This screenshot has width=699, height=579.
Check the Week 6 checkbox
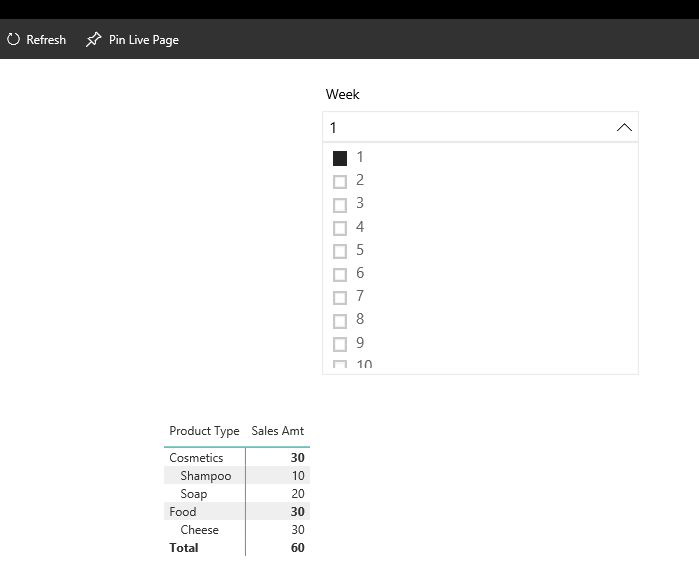pyautogui.click(x=340, y=274)
